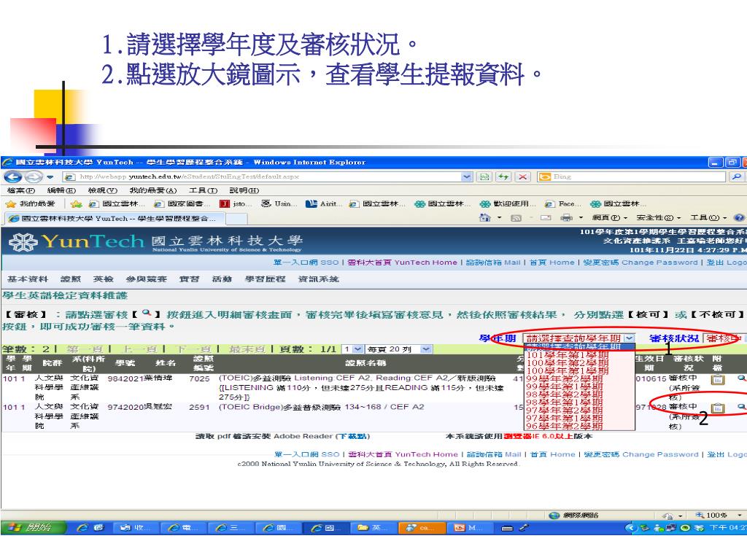Open the 我的最愛 favorites star button
Viewport: 747px width, 560px height.
[30, 204]
